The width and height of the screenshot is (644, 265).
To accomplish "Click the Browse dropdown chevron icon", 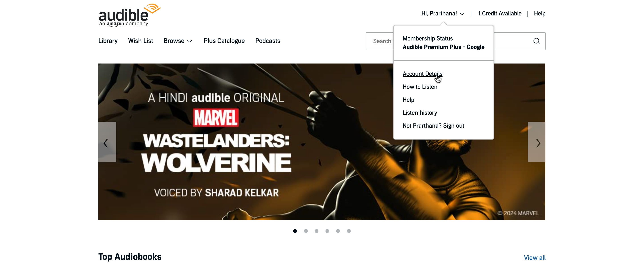I will 190,41.
